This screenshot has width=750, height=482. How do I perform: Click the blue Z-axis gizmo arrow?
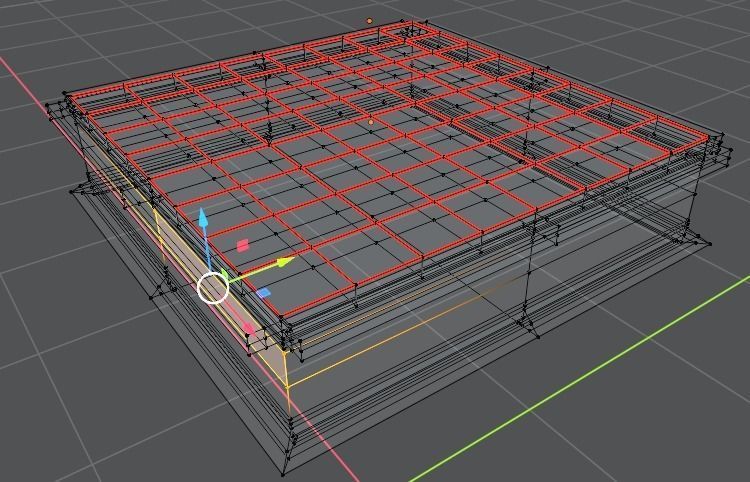click(x=203, y=218)
